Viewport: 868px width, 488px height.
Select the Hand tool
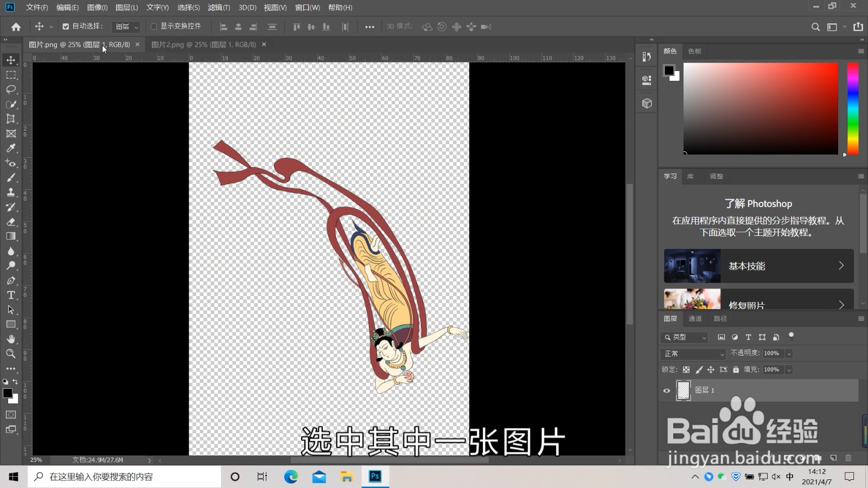click(x=11, y=339)
